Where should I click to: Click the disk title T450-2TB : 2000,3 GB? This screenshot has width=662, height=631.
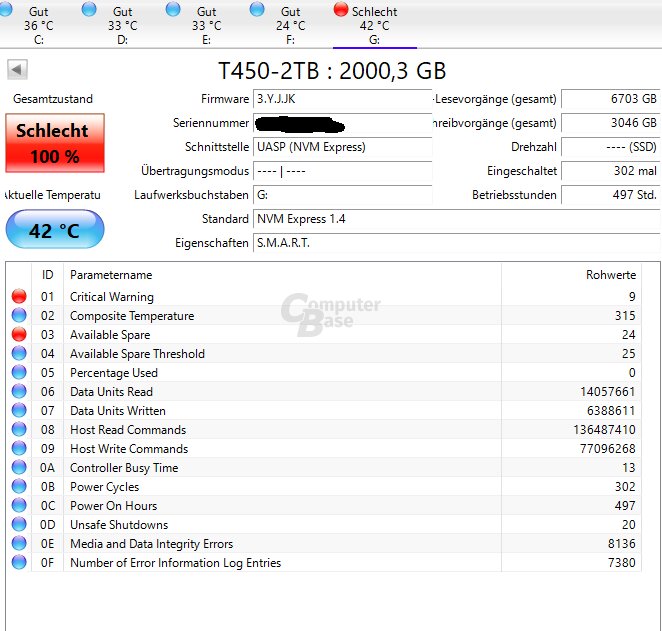pos(332,70)
